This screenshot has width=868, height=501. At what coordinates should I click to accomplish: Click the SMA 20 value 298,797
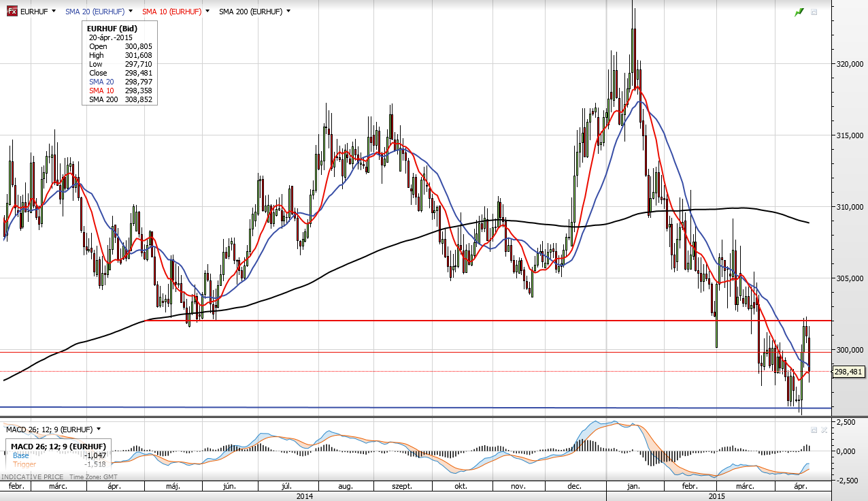pyautogui.click(x=139, y=82)
